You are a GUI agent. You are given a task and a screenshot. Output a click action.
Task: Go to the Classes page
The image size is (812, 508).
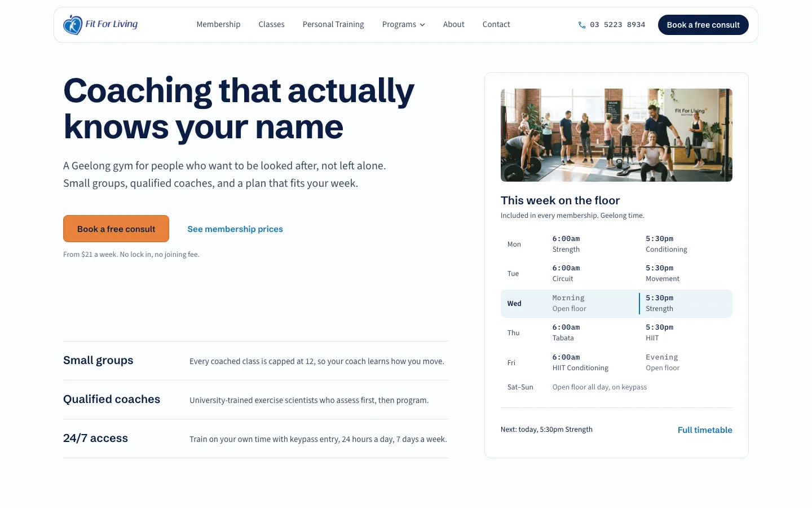click(271, 24)
